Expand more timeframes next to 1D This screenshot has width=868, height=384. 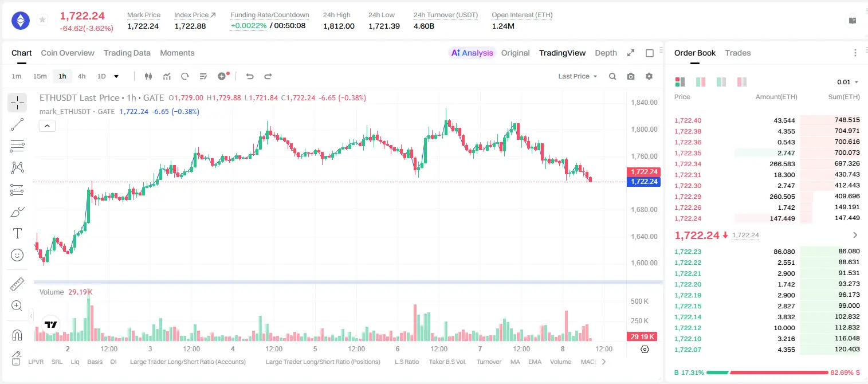(117, 76)
